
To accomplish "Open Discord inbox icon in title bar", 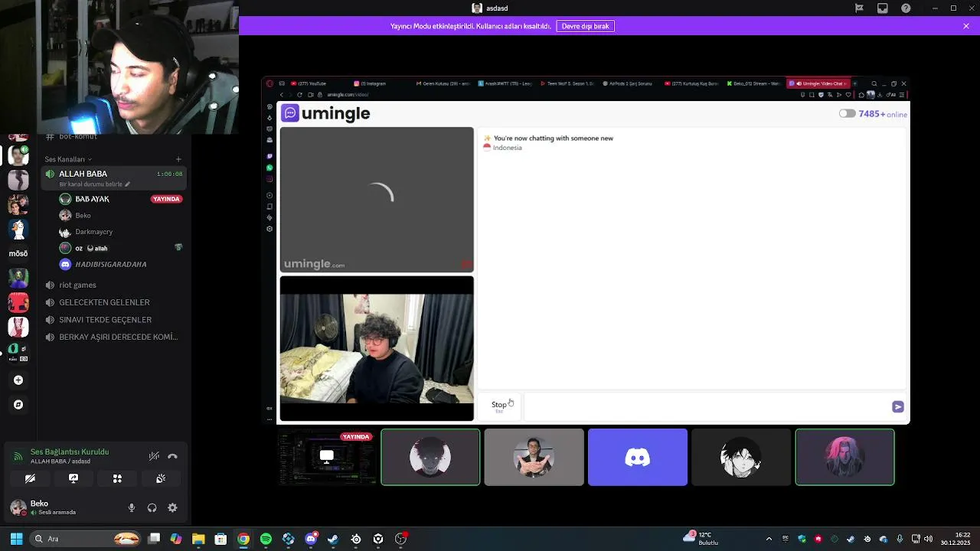I will 883,8.
